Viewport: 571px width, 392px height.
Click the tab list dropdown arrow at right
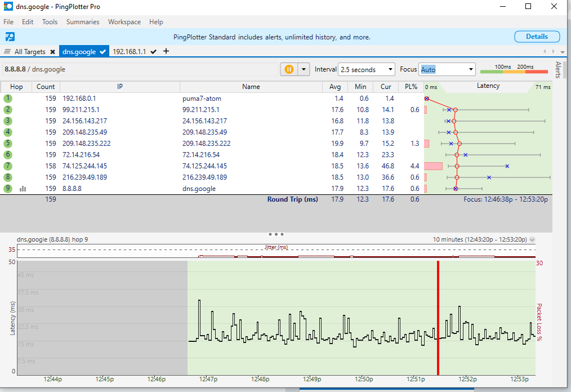563,52
